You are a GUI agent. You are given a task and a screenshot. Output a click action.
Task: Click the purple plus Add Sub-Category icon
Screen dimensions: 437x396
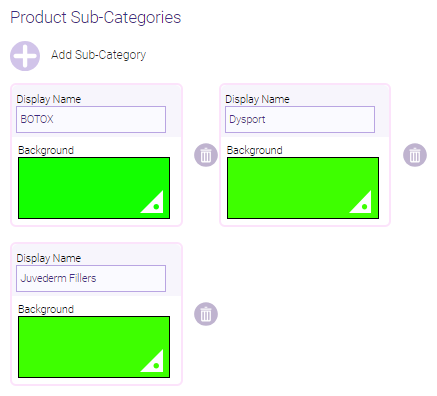(x=25, y=56)
